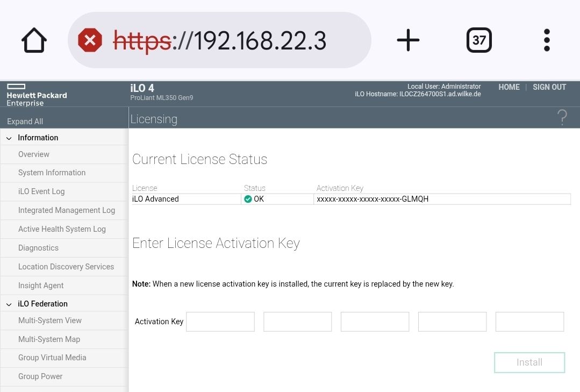Collapse the Information section chevron
Image resolution: width=580 pixels, height=392 pixels.
tap(9, 138)
